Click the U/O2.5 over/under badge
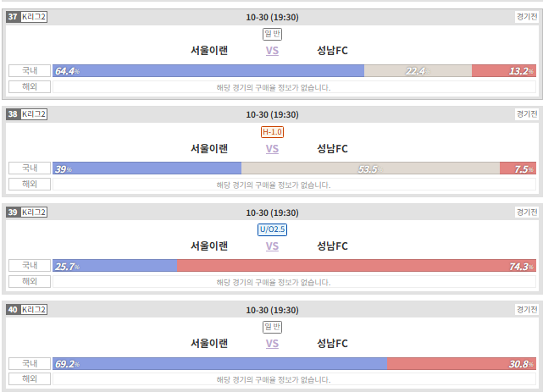 coord(272,229)
